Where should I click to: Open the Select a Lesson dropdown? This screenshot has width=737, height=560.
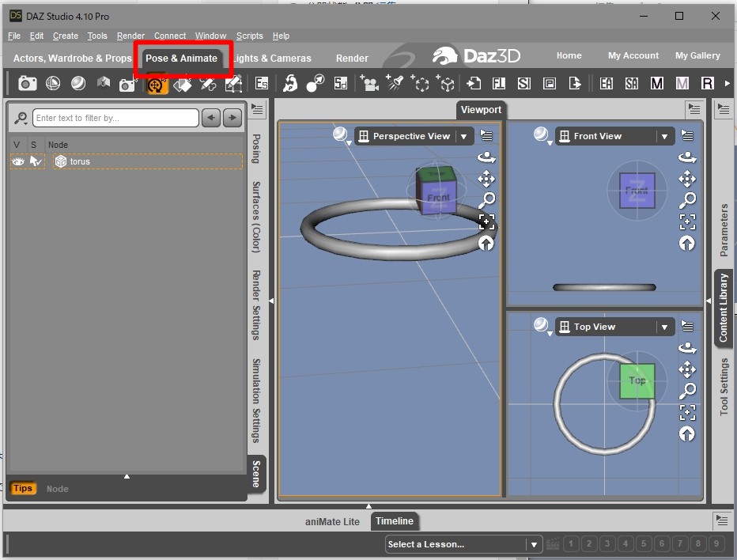[463, 544]
